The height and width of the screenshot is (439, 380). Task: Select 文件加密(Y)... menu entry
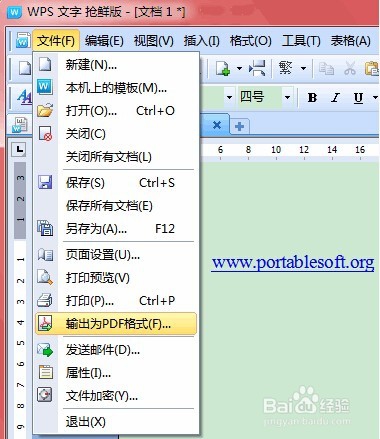click(115, 396)
